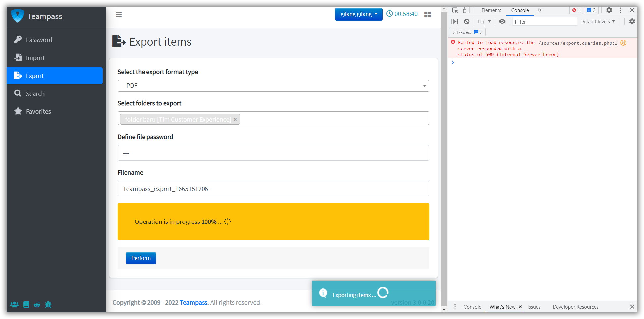Screen dimensions: 644x319
Task: Click the Define file password field
Action: (x=273, y=153)
